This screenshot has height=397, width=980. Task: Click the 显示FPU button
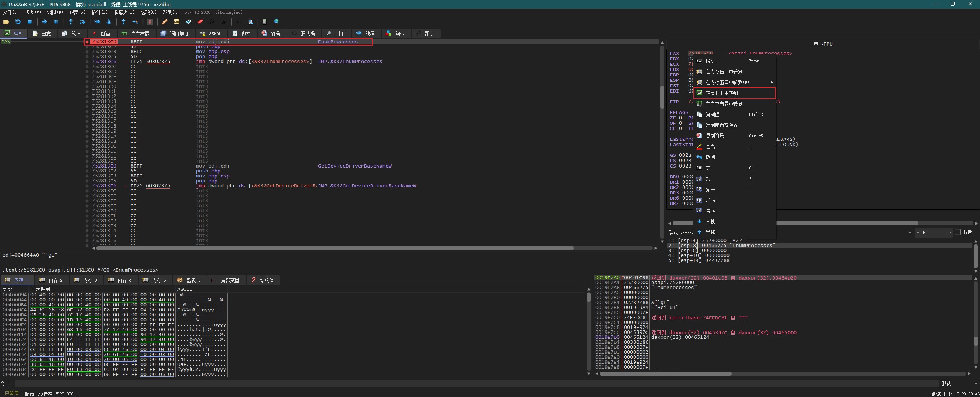click(823, 44)
